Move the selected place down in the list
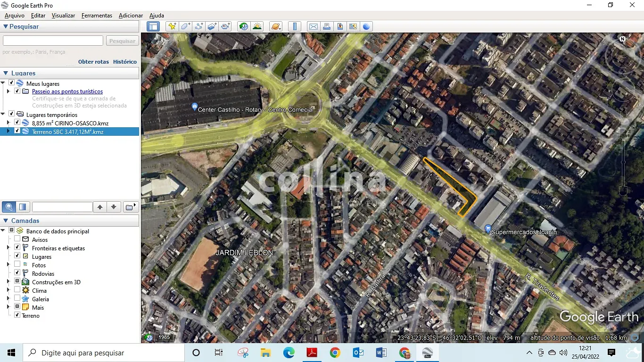This screenshot has width=644, height=362. coord(113,207)
